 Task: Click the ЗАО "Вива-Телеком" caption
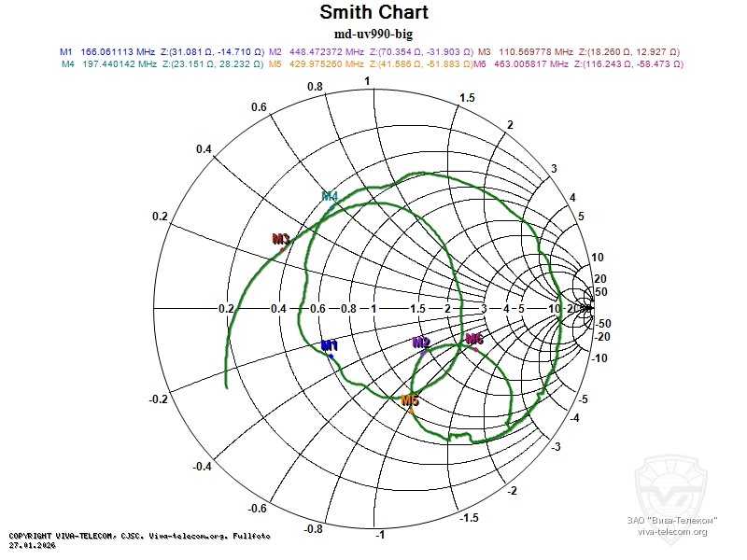[x=672, y=520]
